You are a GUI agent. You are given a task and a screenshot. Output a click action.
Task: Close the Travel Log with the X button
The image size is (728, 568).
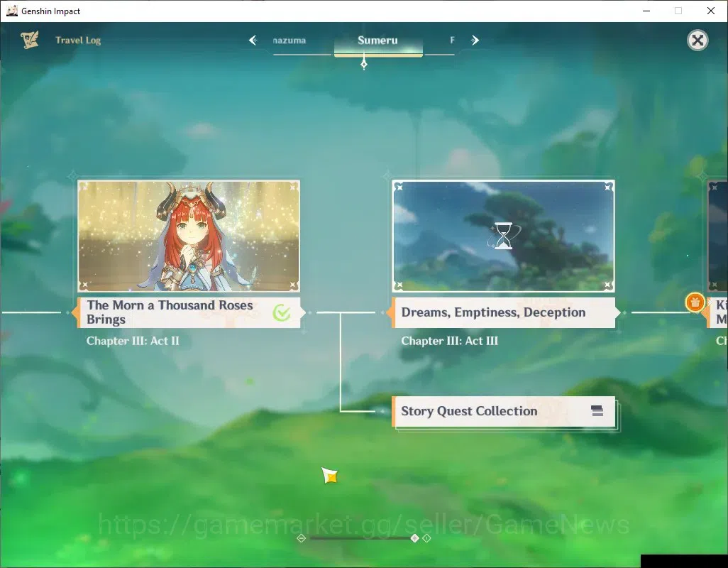click(697, 40)
